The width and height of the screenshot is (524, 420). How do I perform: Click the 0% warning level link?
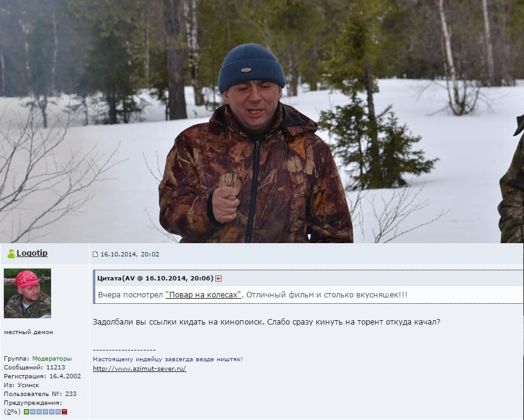click(12, 412)
